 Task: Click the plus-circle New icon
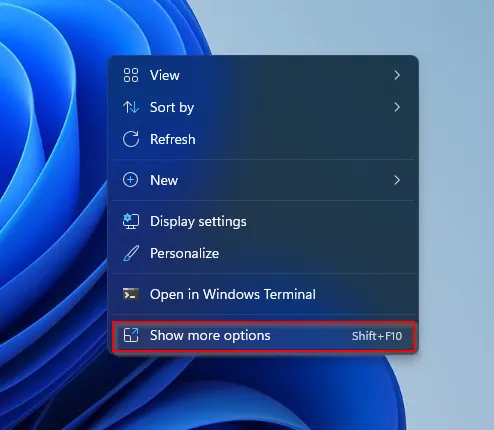point(130,180)
